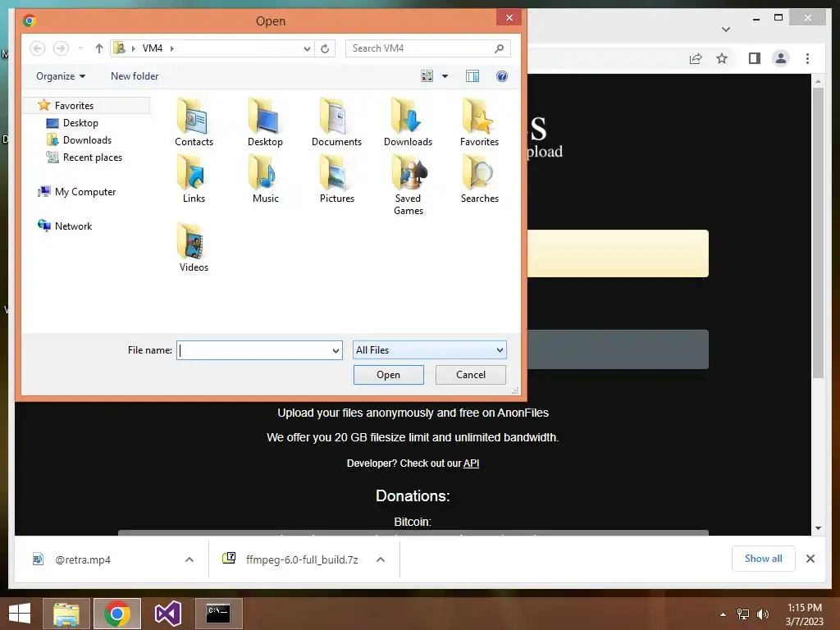Open the Saved Games folder
840x630 pixels.
click(408, 185)
